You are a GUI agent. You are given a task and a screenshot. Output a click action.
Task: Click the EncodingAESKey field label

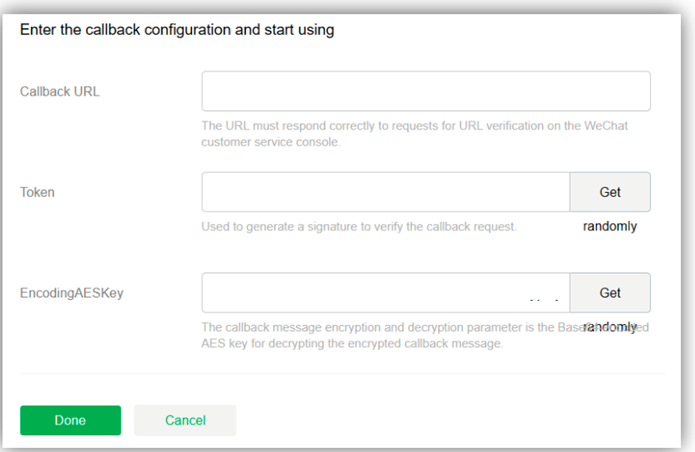(x=72, y=293)
